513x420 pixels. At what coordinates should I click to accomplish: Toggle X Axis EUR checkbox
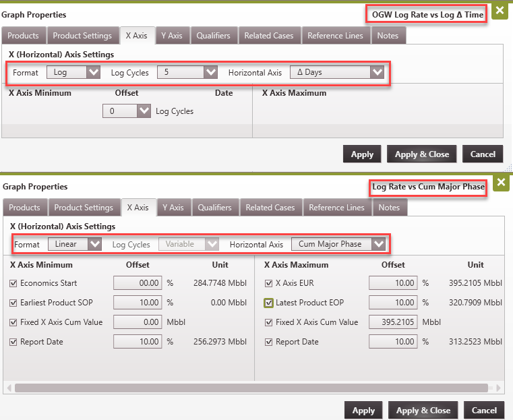pos(270,284)
